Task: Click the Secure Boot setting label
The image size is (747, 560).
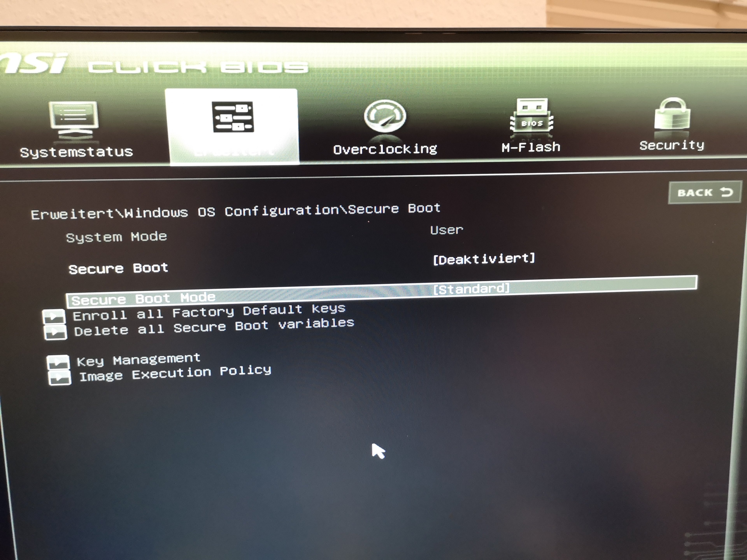Action: (x=118, y=269)
